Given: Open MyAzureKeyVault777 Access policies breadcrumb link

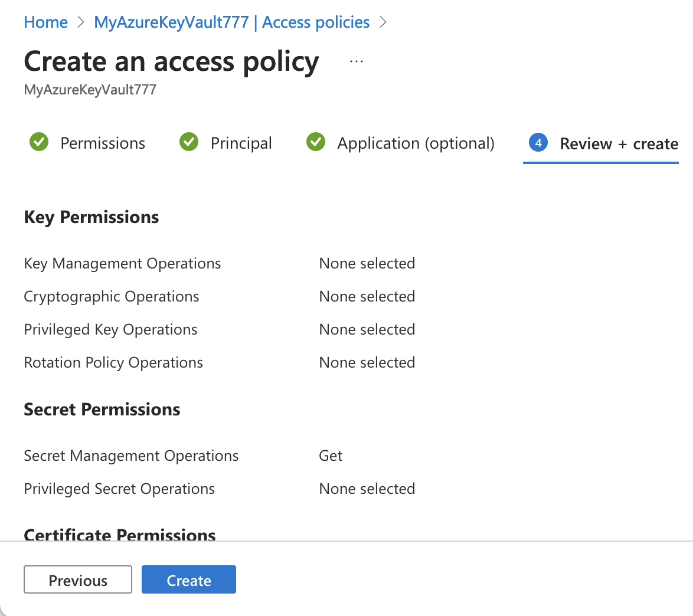Looking at the screenshot, I should 232,22.
